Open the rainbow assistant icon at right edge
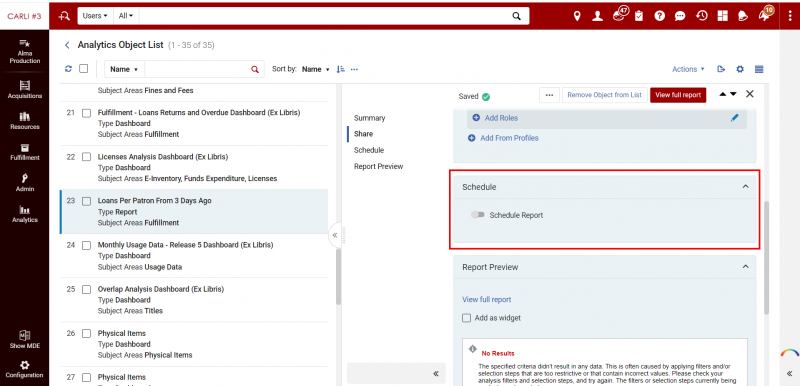 790,353
